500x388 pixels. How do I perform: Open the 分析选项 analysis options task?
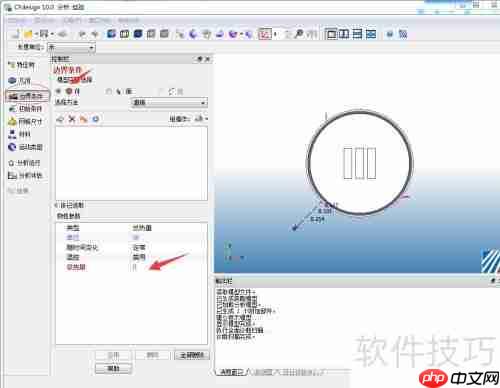click(x=24, y=163)
